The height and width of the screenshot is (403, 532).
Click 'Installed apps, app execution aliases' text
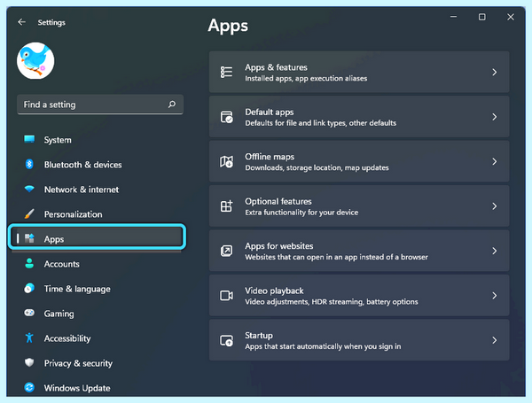pyautogui.click(x=306, y=79)
